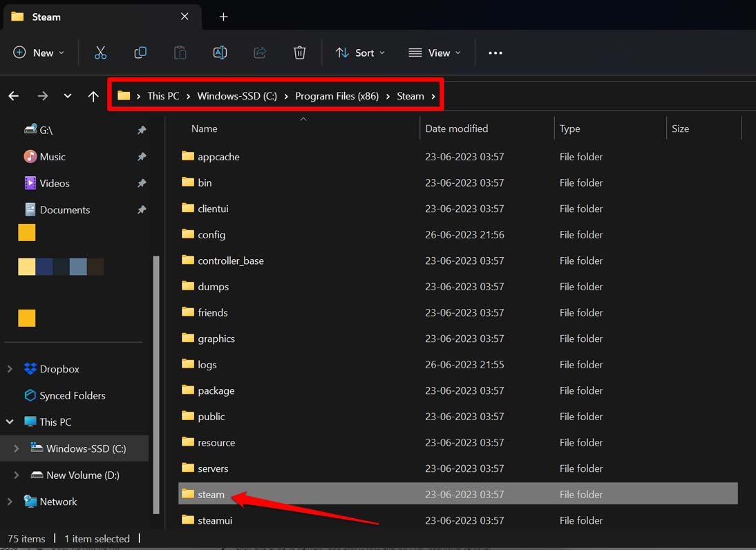The image size is (756, 550).
Task: Open the Sort dropdown menu
Action: tap(360, 53)
